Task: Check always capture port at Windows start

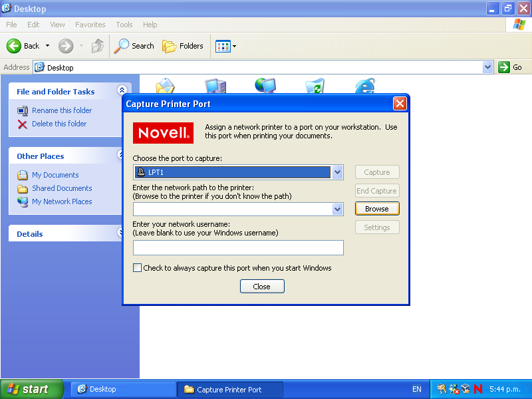Action: (x=138, y=268)
